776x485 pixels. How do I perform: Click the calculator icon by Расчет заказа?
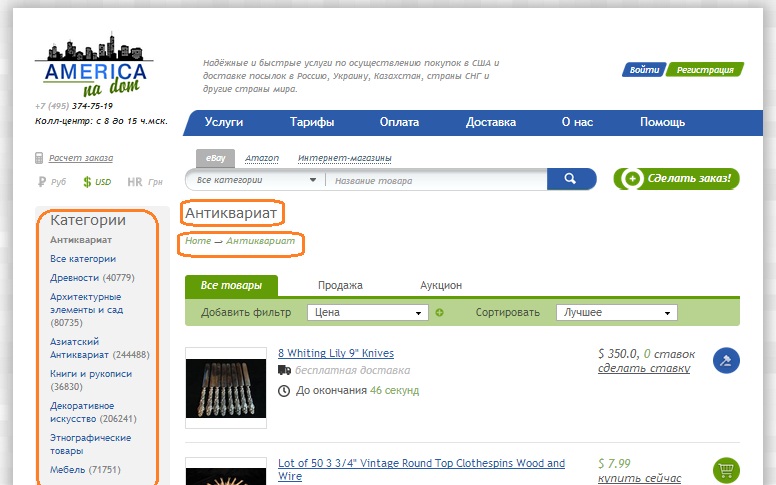coord(39,158)
